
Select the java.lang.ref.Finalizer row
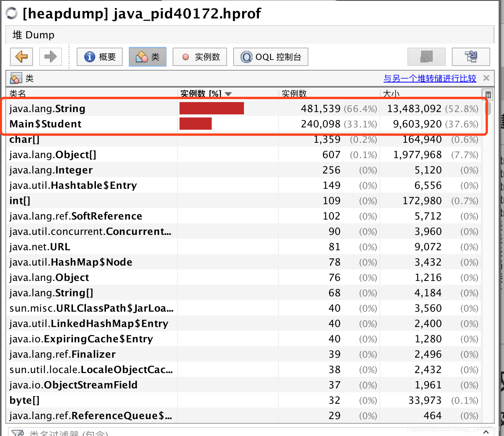tap(244, 354)
